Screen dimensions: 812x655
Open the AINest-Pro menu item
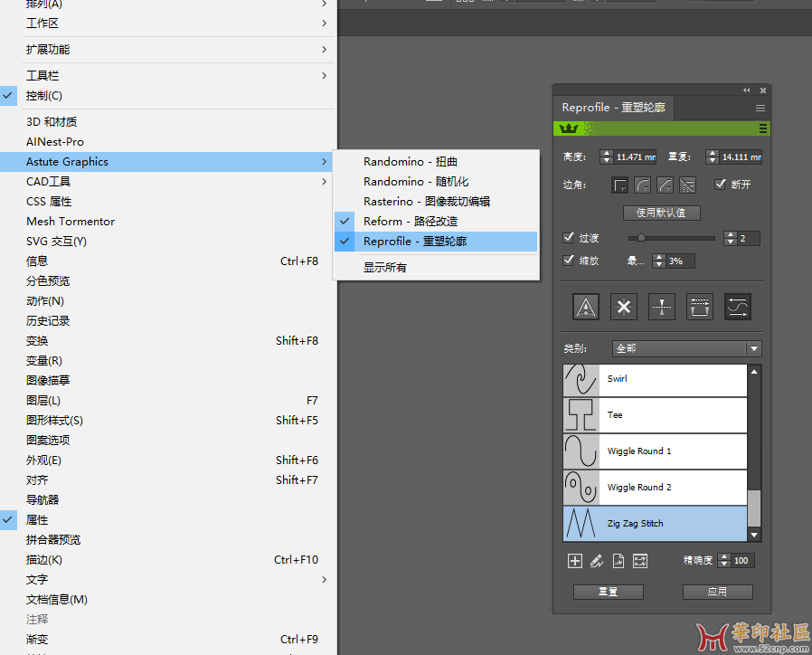point(168,142)
